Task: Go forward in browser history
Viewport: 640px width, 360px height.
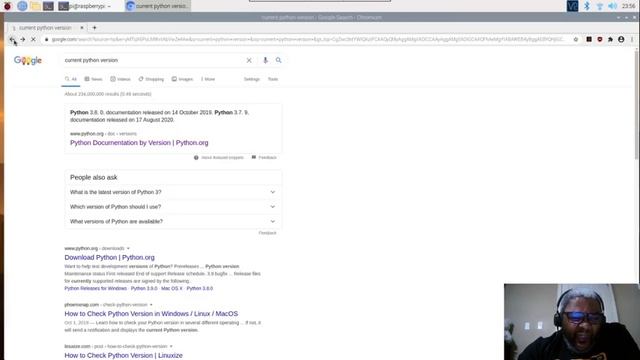Action: pos(23,40)
